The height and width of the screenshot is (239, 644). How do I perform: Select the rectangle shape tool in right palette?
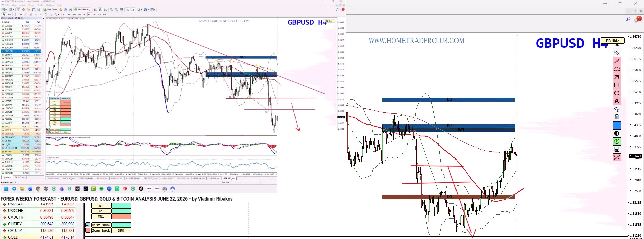617,85
